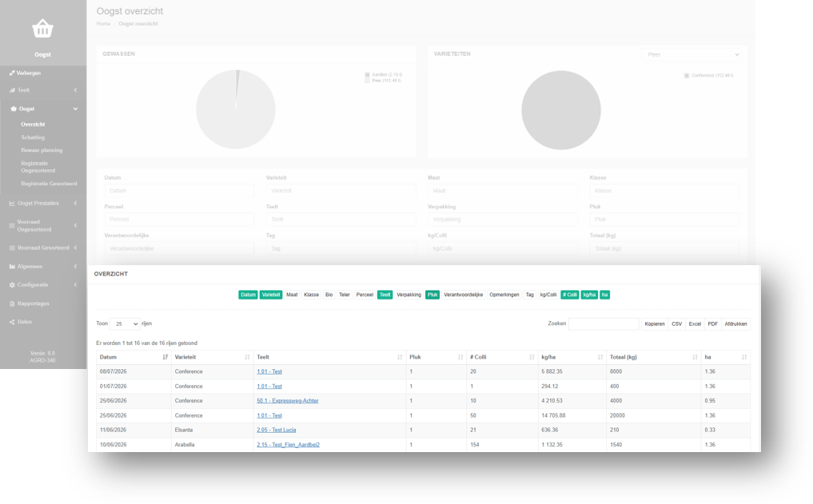
Task: Click the Oogst basket logo icon
Action: coord(42,29)
